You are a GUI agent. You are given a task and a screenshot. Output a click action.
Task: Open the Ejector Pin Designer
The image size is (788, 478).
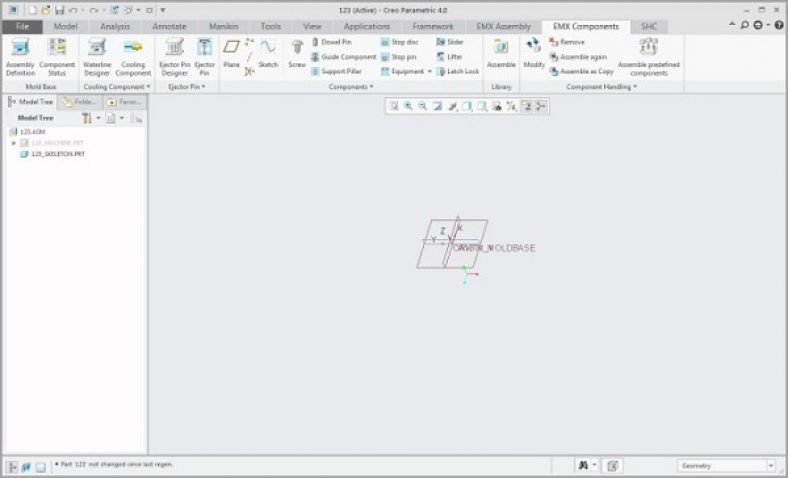(x=174, y=57)
